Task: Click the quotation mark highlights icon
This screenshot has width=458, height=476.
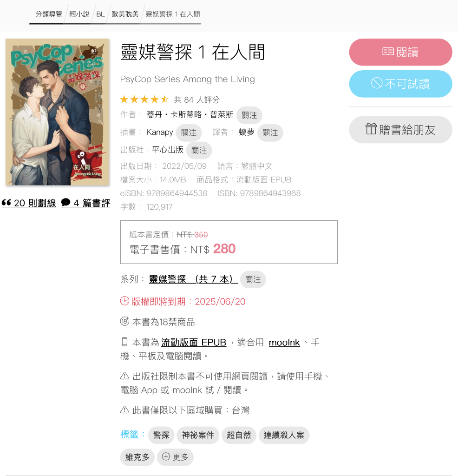Action: click(x=7, y=203)
